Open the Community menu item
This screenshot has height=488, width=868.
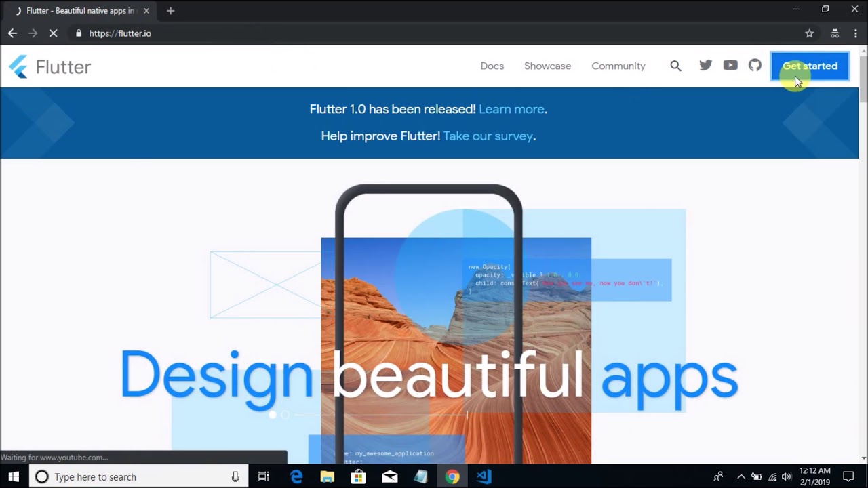(618, 66)
